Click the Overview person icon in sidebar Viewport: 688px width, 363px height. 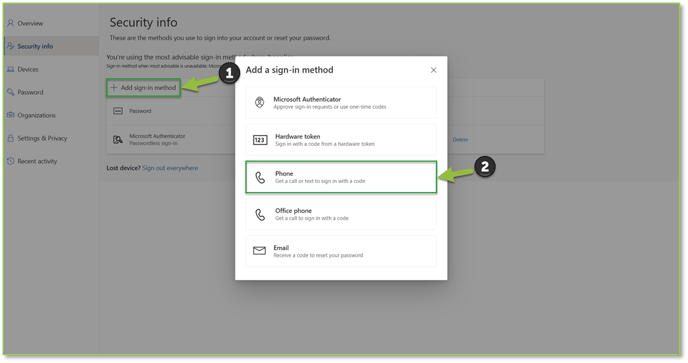point(11,23)
